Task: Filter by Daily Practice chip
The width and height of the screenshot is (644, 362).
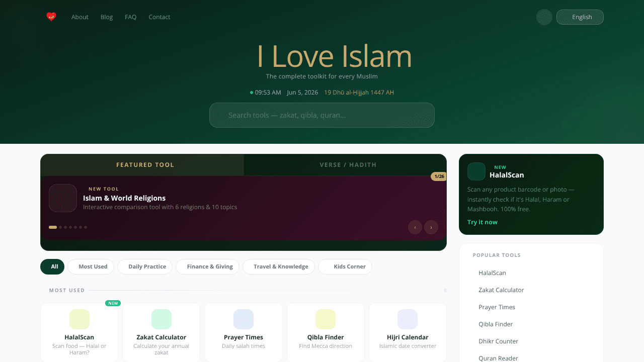Action: coord(145,266)
